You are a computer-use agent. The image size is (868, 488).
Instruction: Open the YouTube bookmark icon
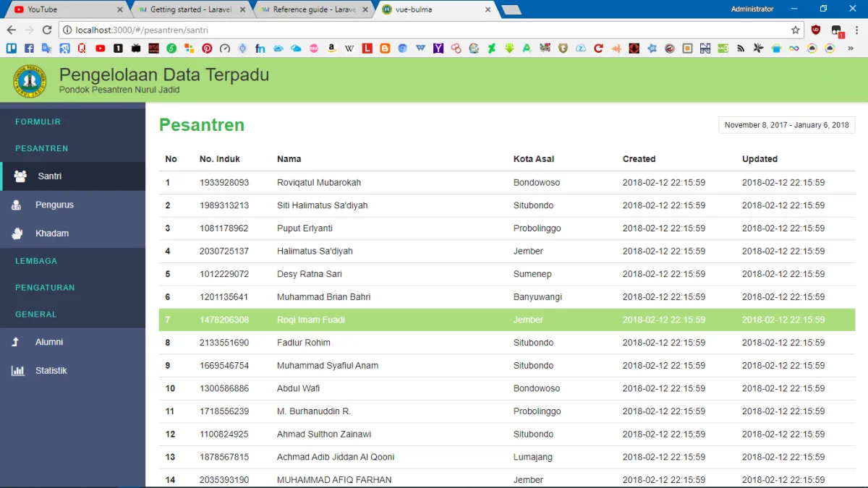[100, 48]
